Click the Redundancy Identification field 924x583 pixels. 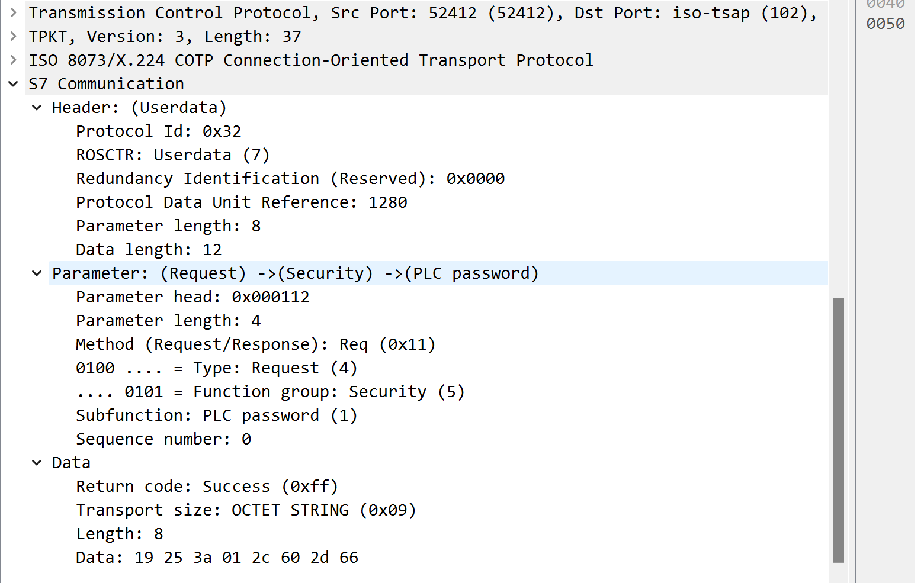coord(290,178)
